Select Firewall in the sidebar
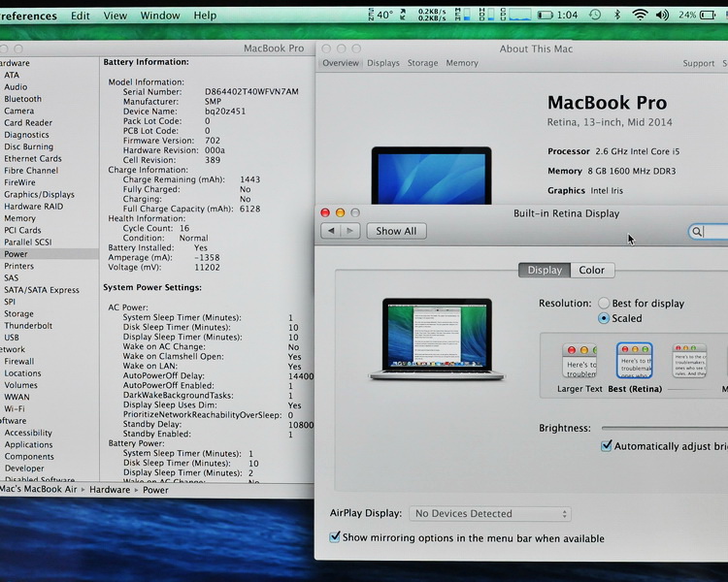 (x=19, y=362)
